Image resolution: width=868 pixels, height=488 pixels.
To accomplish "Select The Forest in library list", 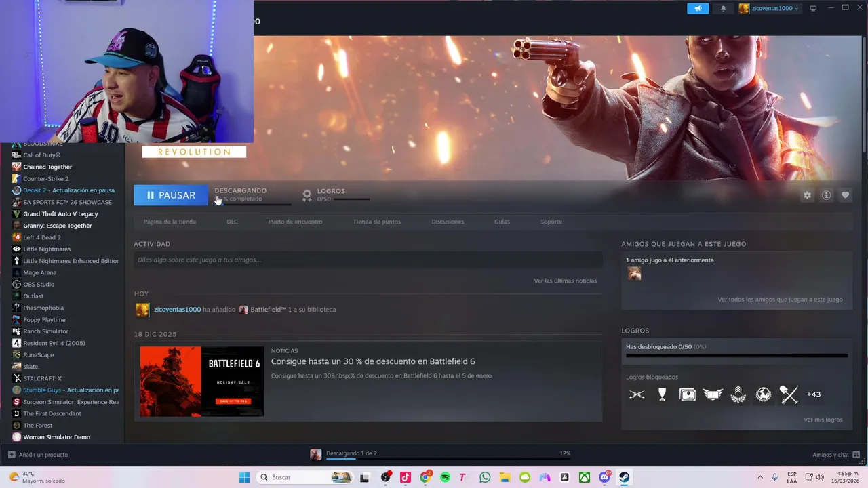I will coord(38,426).
